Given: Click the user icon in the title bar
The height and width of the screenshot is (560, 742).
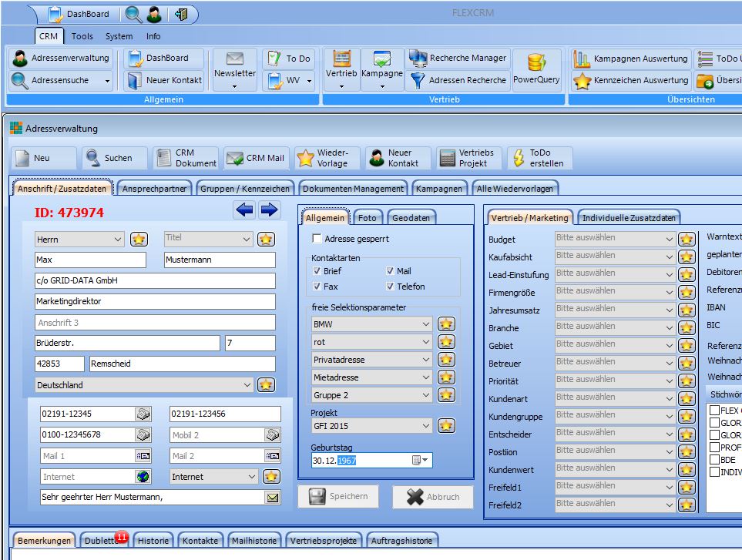Looking at the screenshot, I should (x=154, y=14).
